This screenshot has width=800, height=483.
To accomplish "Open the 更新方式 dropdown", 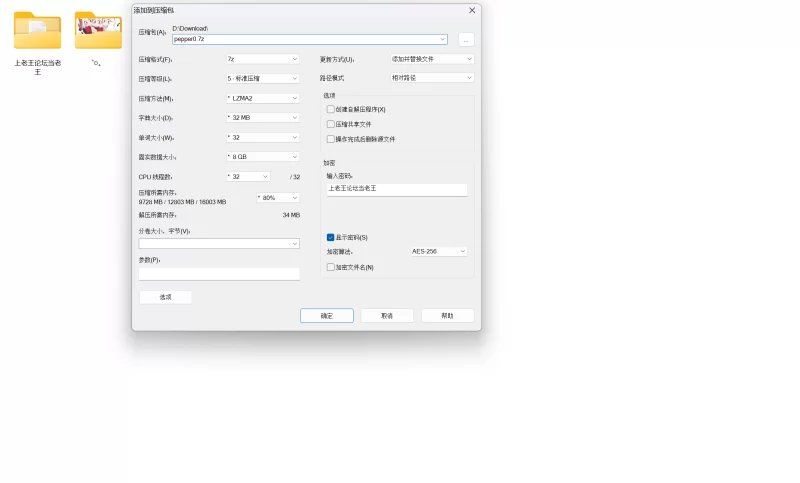I will [432, 59].
